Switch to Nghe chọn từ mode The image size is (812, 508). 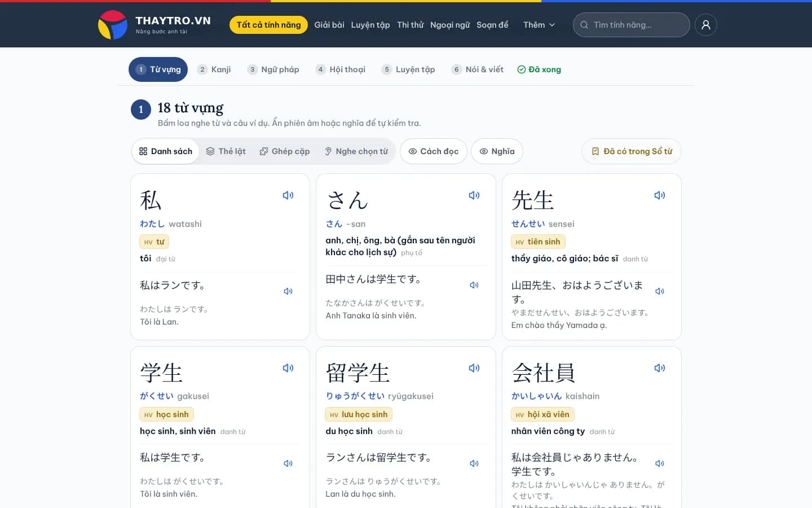tap(356, 151)
